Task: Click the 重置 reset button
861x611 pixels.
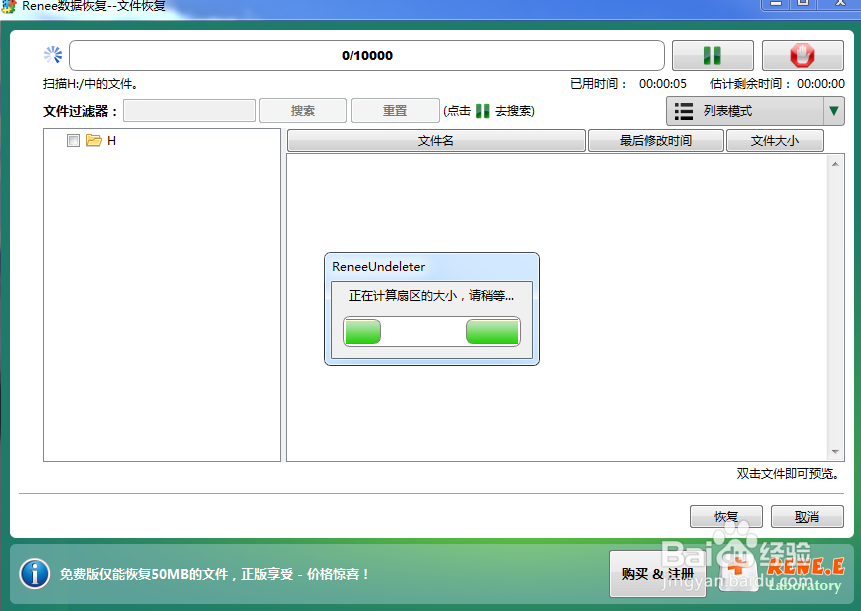Action: click(395, 111)
